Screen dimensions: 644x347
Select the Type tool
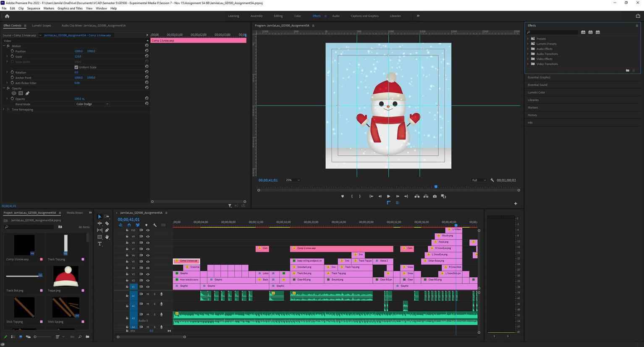[x=99, y=244]
